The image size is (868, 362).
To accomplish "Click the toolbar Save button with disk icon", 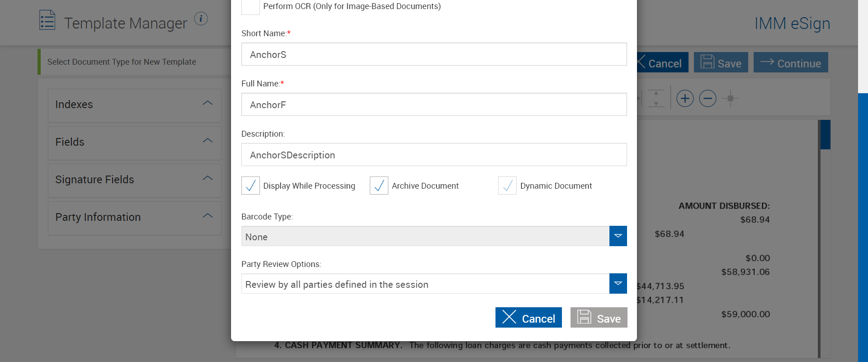I will click(721, 62).
